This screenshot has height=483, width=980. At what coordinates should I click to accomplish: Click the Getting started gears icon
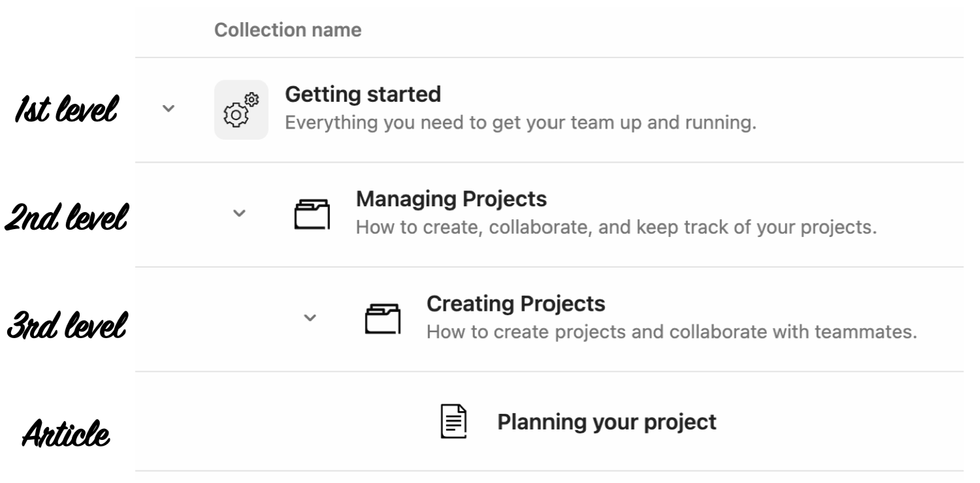[x=241, y=110]
